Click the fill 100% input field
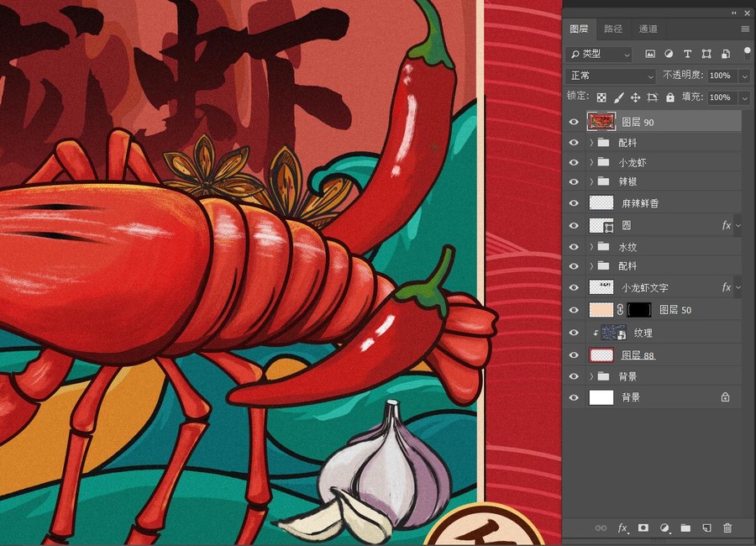 click(x=722, y=97)
